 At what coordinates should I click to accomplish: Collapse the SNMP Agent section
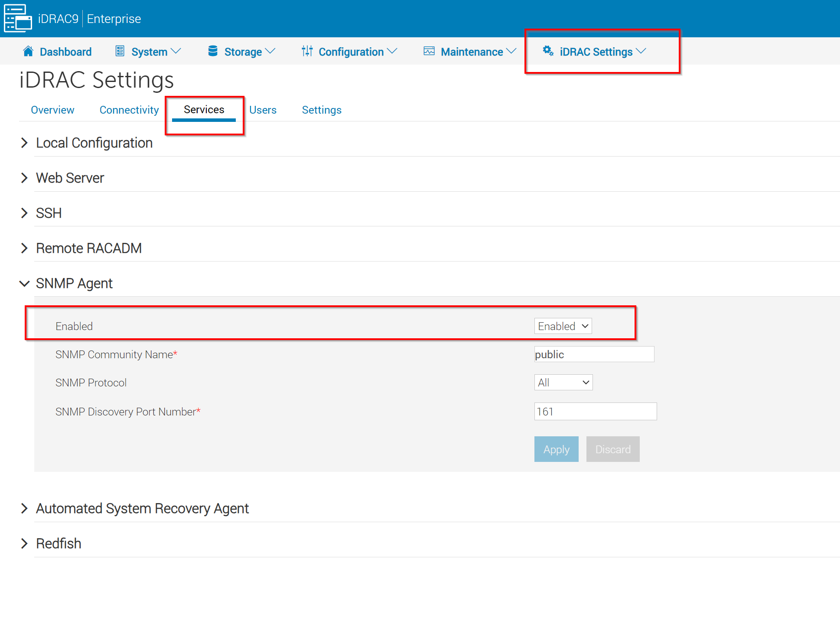pos(25,283)
